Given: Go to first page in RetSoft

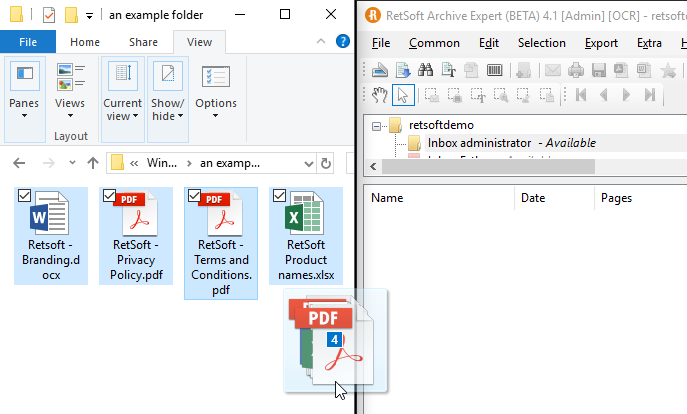Looking at the screenshot, I should [581, 95].
